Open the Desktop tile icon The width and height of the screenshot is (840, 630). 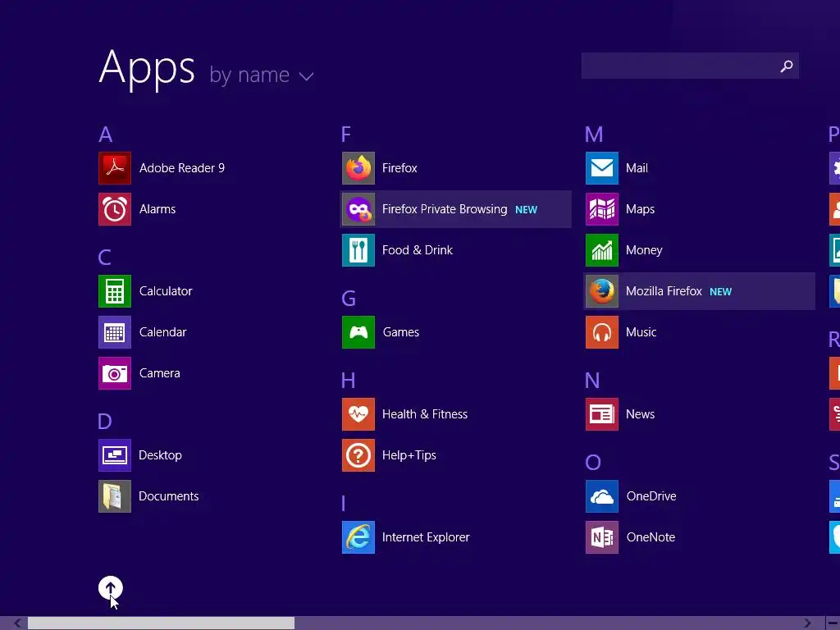(x=115, y=454)
